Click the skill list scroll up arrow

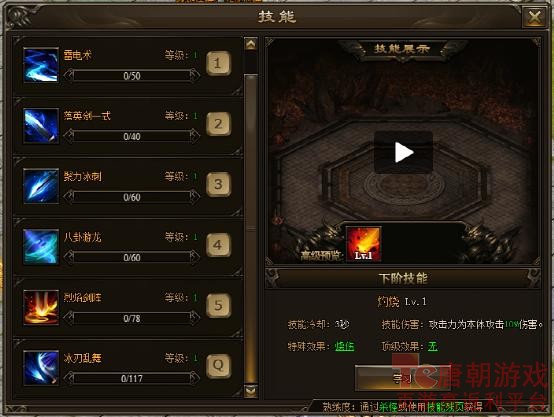[x=251, y=44]
